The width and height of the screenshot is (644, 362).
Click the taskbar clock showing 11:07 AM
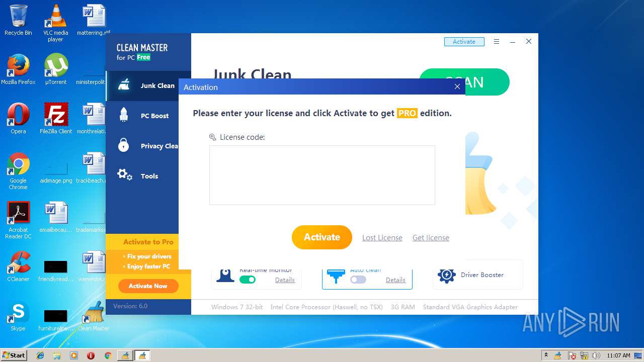pos(618,355)
